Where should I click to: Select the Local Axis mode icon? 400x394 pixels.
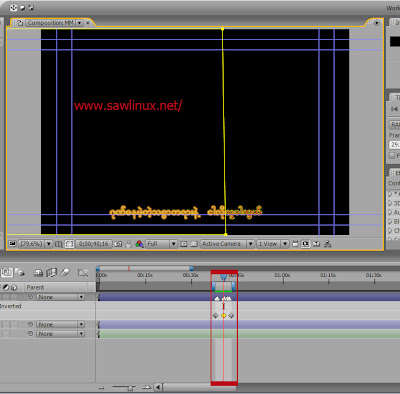point(13,7)
